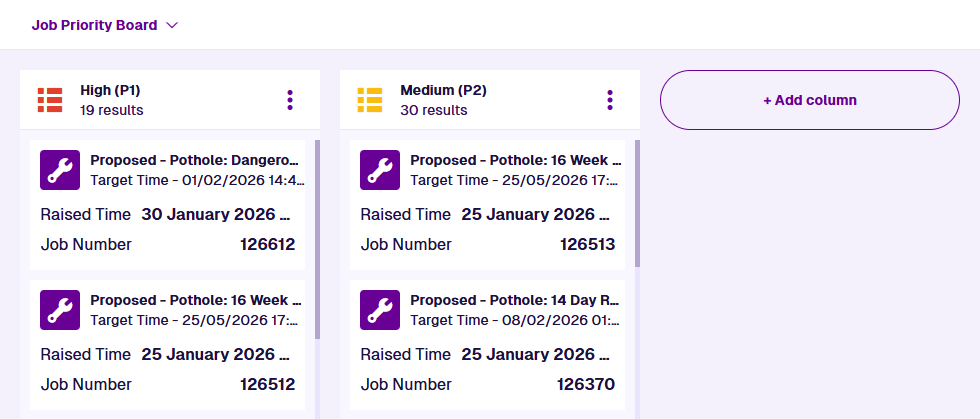980x419 pixels.
Task: Click job number 126370 value
Action: pos(586,384)
